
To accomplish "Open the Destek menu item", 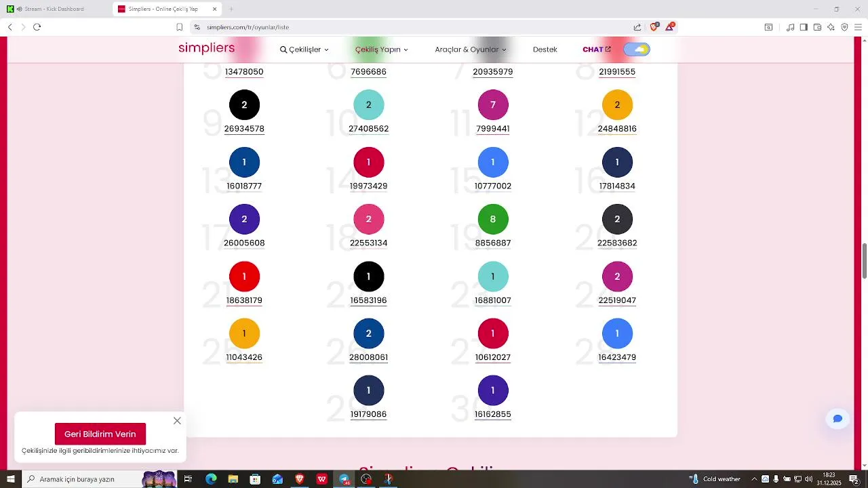I will click(545, 49).
